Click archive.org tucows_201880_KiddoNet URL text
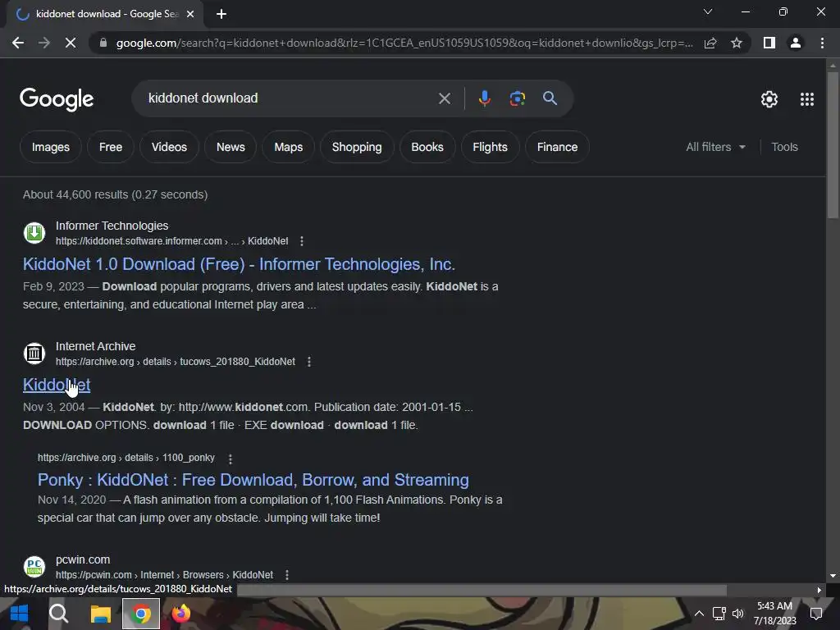Image resolution: width=840 pixels, height=630 pixels. coord(176,362)
